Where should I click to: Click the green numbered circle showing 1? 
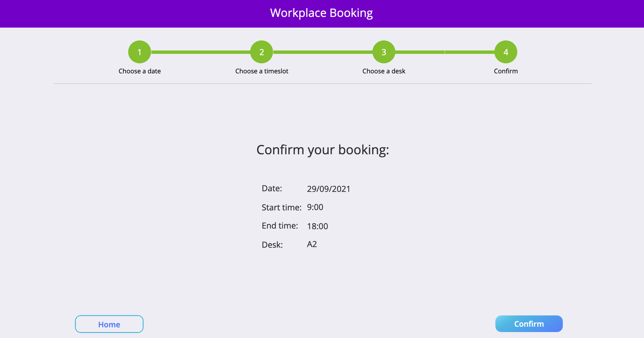coord(140,52)
